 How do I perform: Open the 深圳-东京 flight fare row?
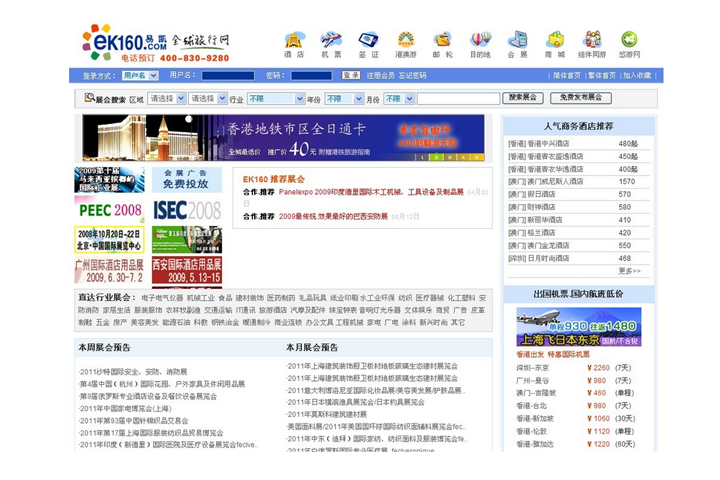[577, 368]
